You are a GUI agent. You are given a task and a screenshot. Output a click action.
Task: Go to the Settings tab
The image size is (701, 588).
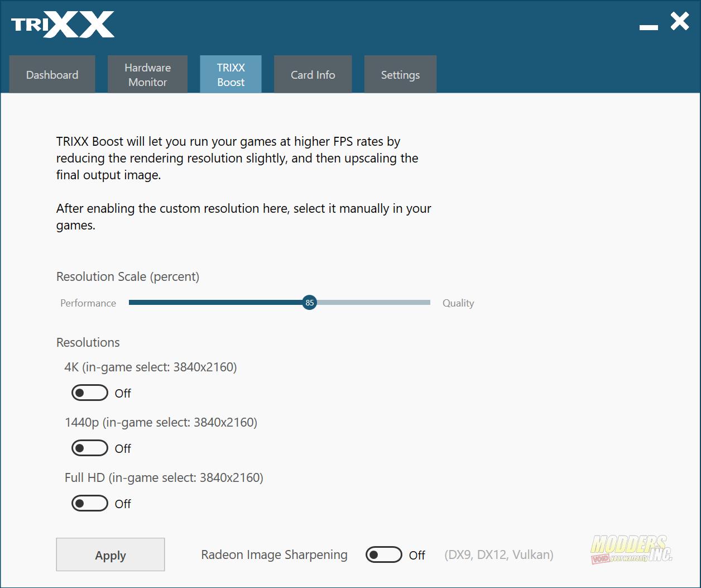click(400, 74)
